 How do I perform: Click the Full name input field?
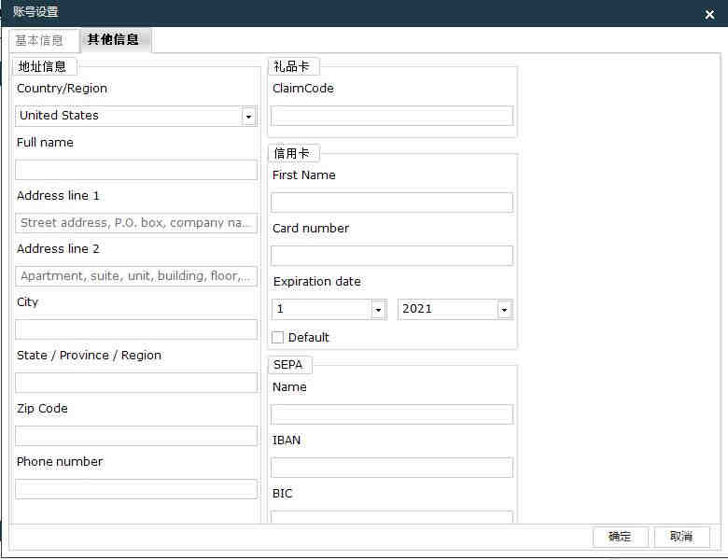pyautogui.click(x=136, y=170)
